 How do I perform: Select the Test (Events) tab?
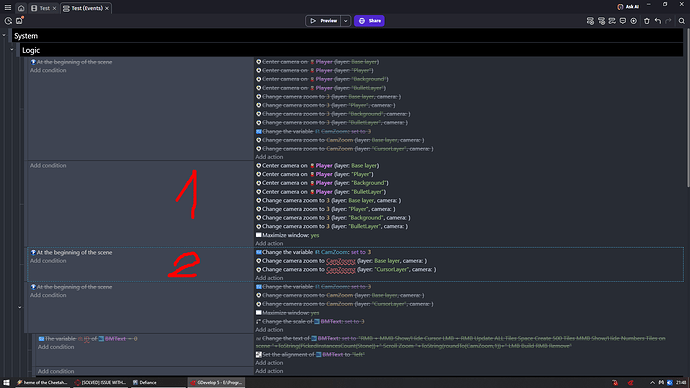coord(86,8)
